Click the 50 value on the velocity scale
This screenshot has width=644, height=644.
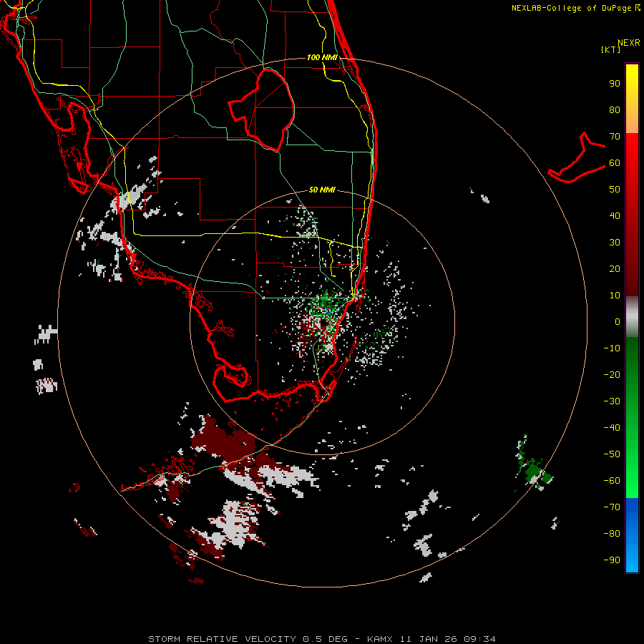tap(615, 190)
